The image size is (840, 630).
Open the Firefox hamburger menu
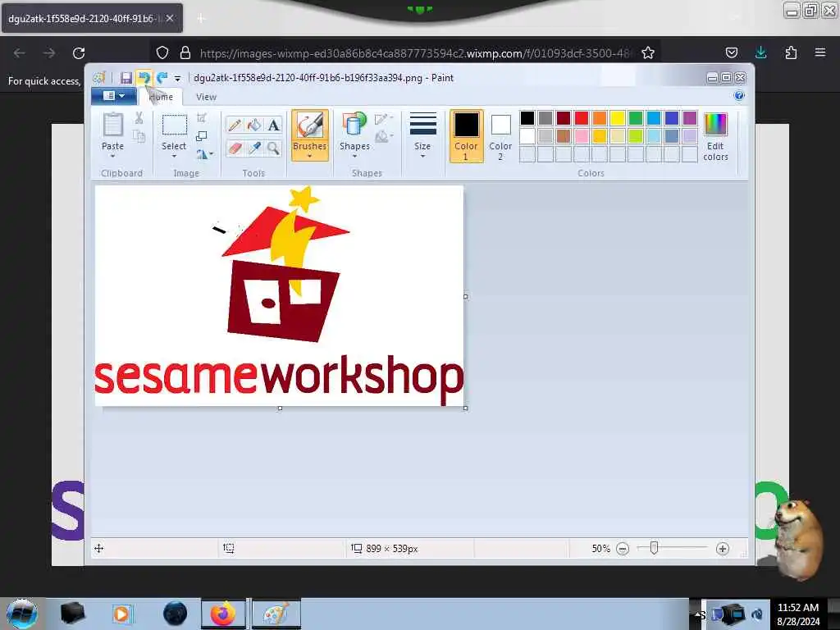[x=820, y=52]
